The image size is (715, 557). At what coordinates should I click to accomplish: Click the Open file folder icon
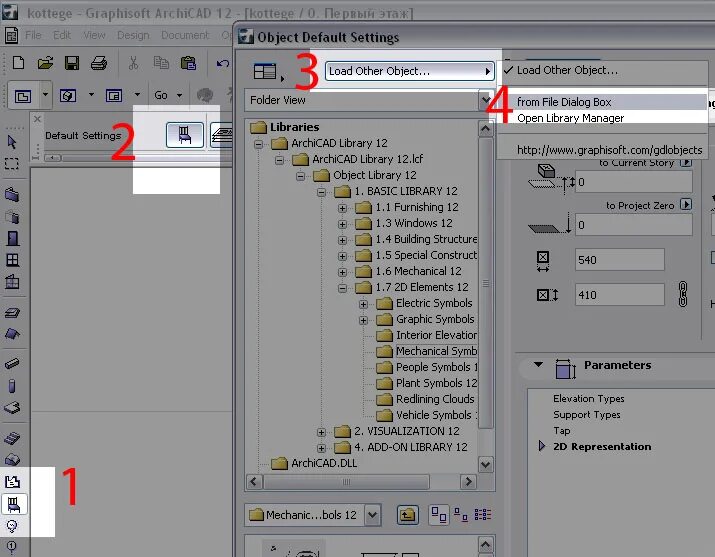45,63
